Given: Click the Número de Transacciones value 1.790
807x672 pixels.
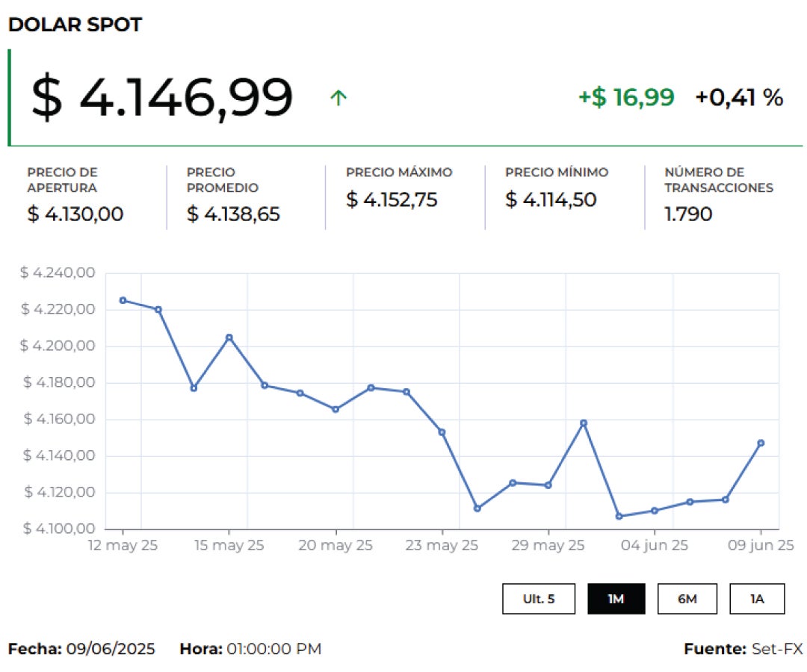Looking at the screenshot, I should point(688,214).
